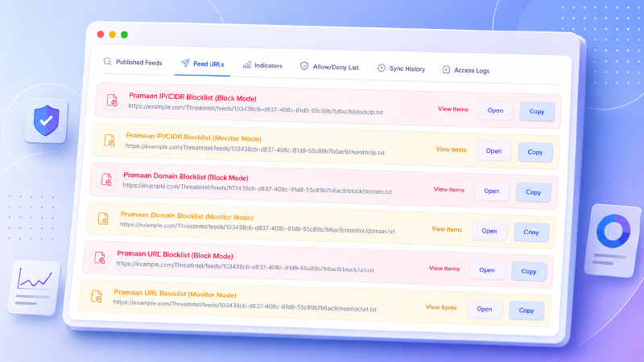Image resolution: width=644 pixels, height=362 pixels.
Task: Copy the Domain Blocklist (Monitor Mode) URL
Action: [531, 232]
